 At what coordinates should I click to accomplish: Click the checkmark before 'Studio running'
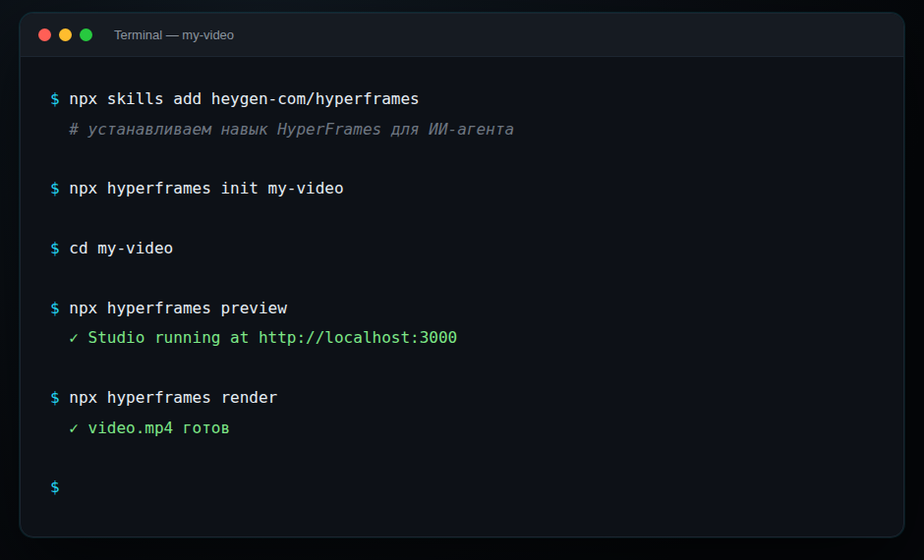click(x=74, y=338)
